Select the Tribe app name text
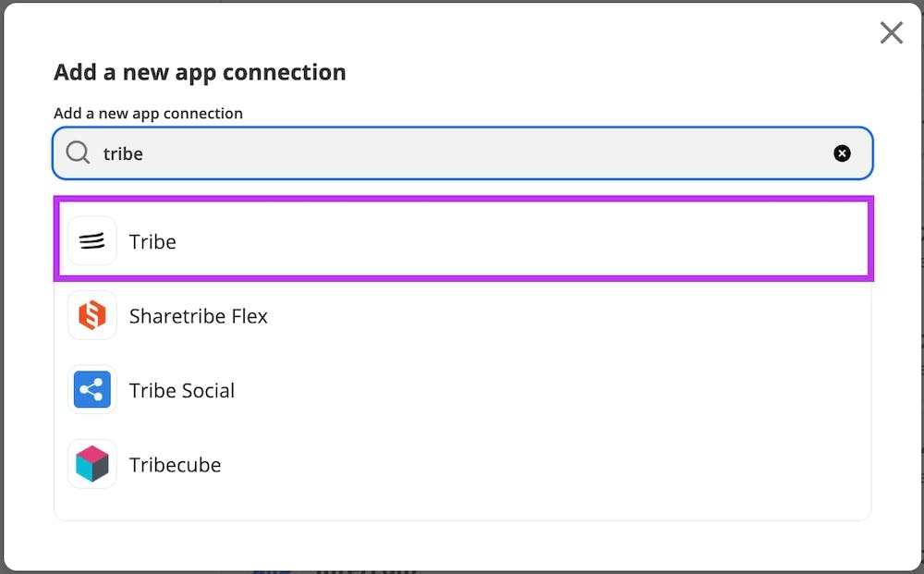This screenshot has height=574, width=924. pos(152,241)
